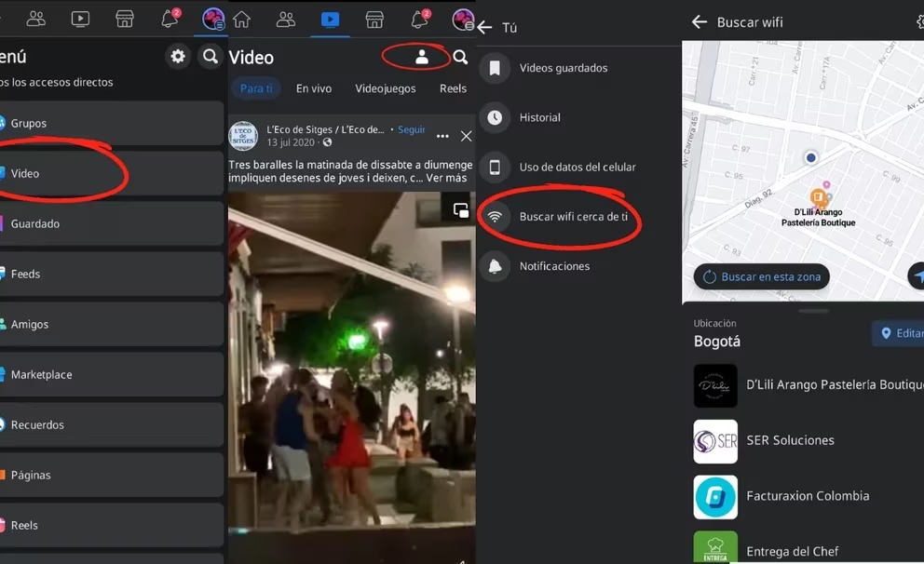
Task: Tap the street fight video to play
Action: pyautogui.click(x=352, y=377)
